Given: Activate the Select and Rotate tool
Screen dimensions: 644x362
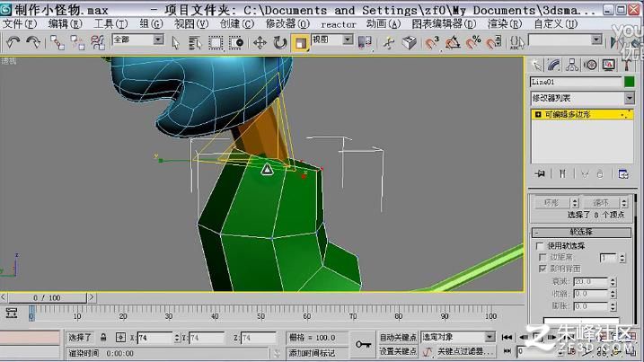Looking at the screenshot, I should pos(280,43).
